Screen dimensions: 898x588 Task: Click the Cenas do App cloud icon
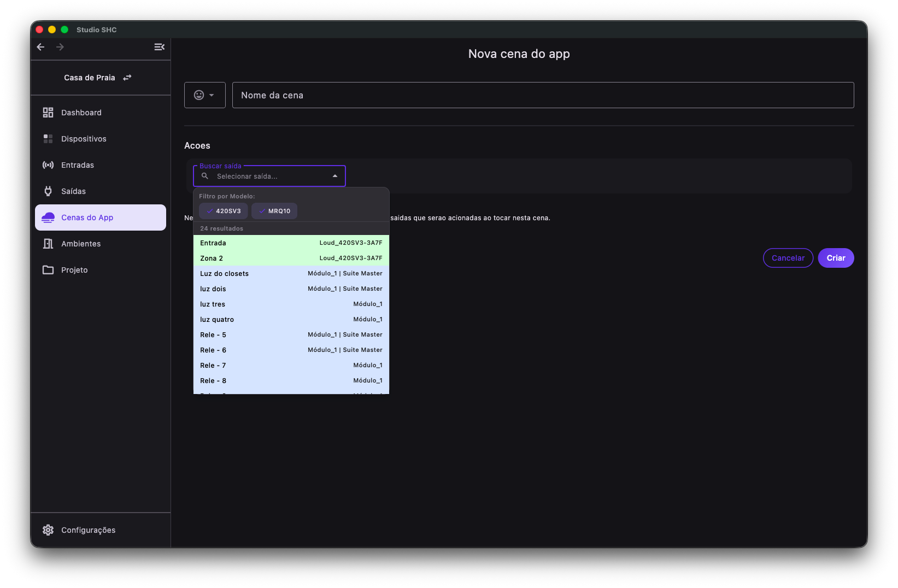point(48,217)
